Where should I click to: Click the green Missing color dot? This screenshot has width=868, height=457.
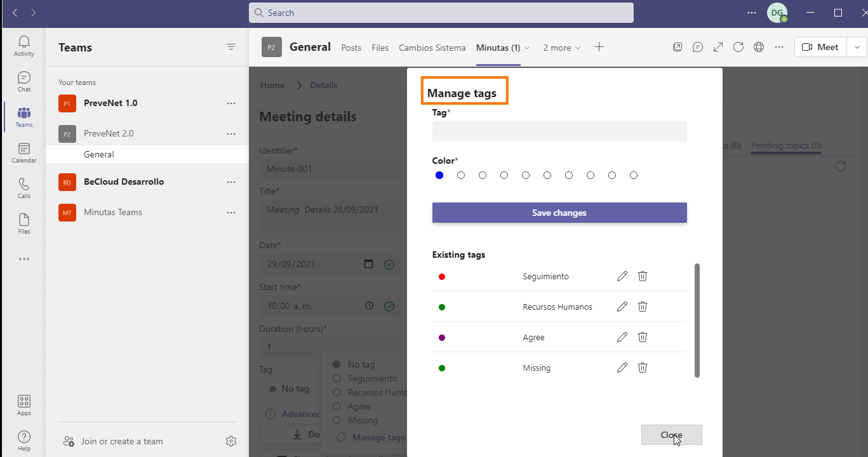tap(442, 368)
